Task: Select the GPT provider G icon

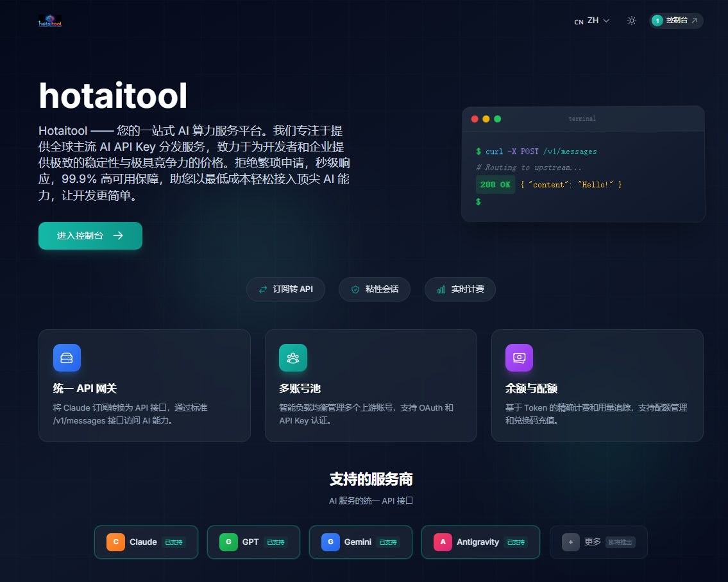Action: pyautogui.click(x=228, y=542)
